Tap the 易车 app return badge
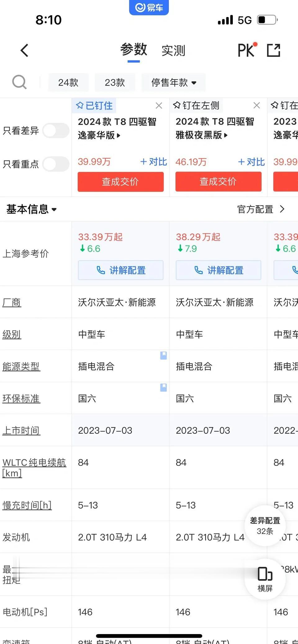The width and height of the screenshot is (298, 644). tap(149, 7)
